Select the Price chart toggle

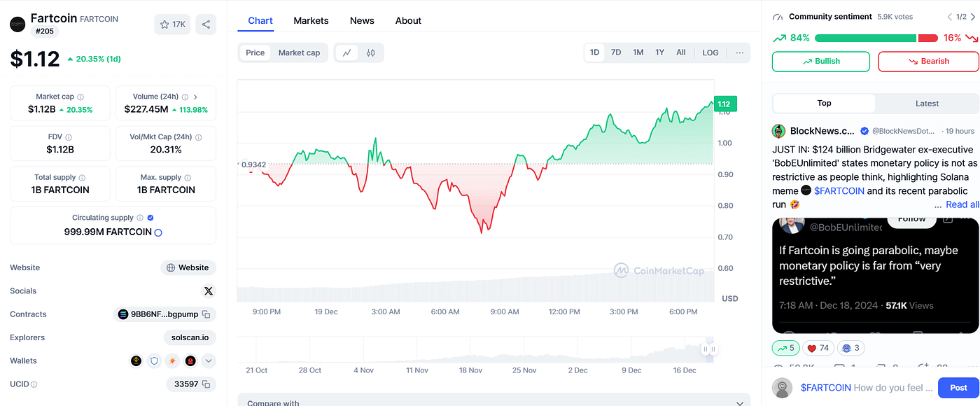pyautogui.click(x=255, y=52)
